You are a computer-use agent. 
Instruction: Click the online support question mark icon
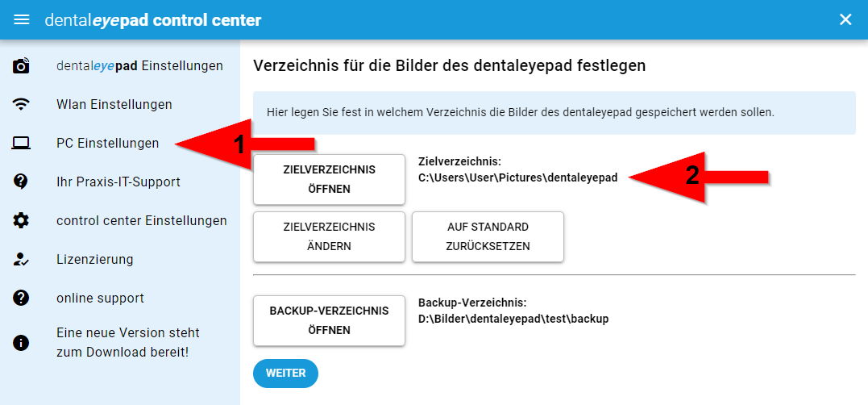pyautogui.click(x=21, y=298)
